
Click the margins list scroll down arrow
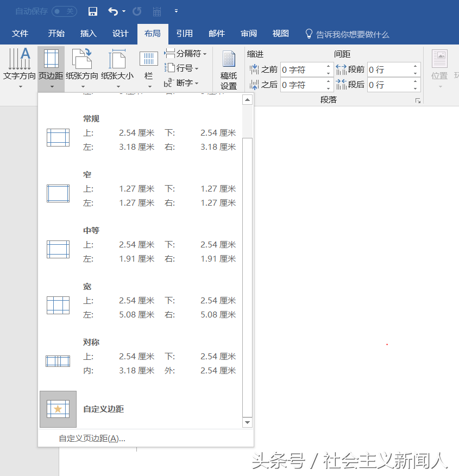[248, 422]
